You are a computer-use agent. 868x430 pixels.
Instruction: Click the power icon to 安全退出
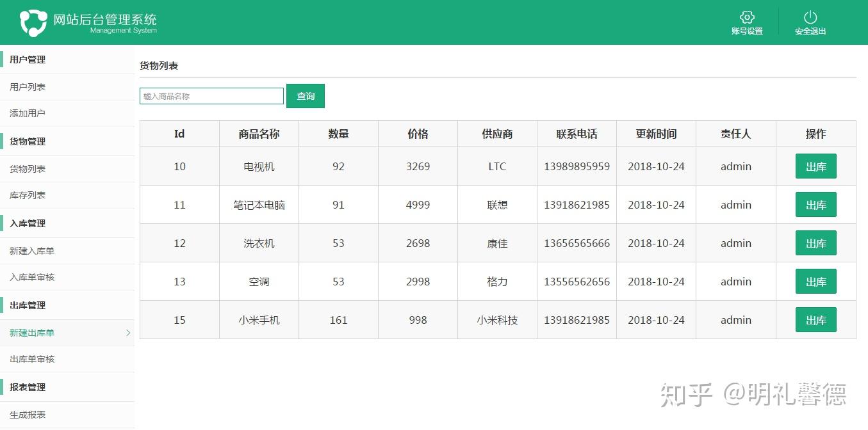810,19
